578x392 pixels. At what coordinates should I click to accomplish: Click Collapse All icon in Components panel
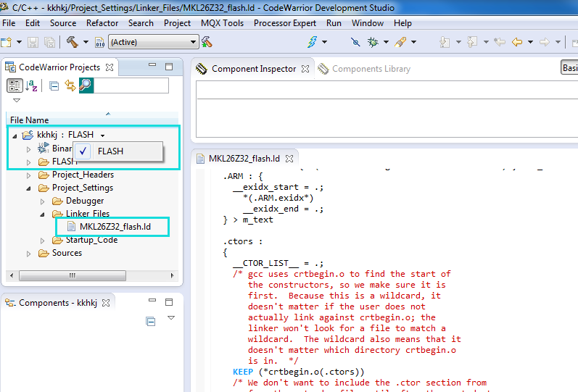tap(150, 321)
